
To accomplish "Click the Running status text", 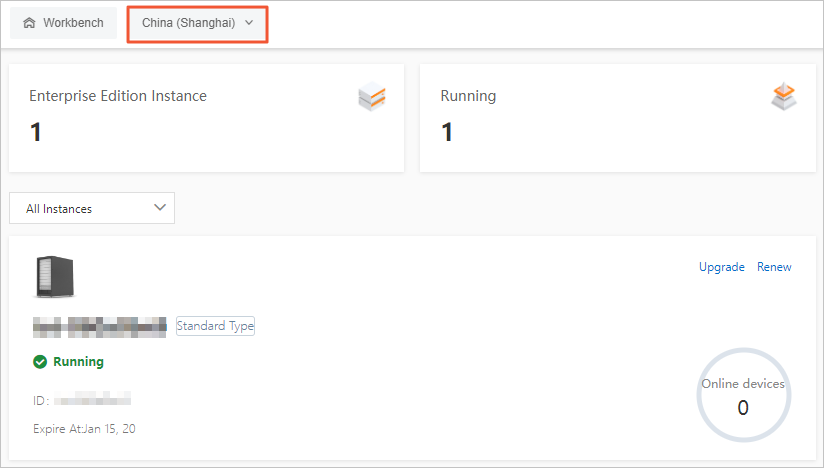I will coord(78,362).
